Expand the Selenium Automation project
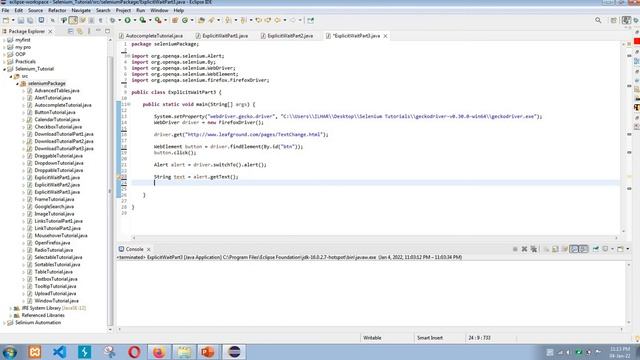Image resolution: width=640 pixels, height=360 pixels. pyautogui.click(x=4, y=323)
